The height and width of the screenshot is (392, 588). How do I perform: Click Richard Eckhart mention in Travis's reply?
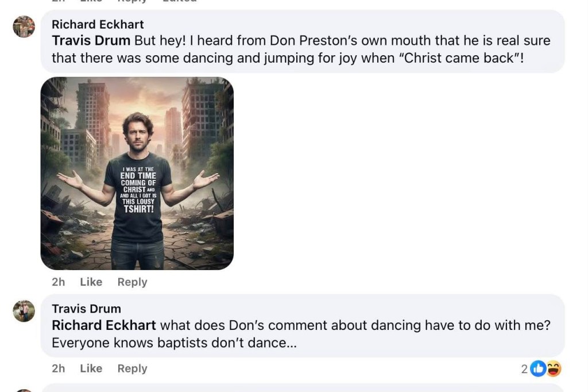point(104,325)
